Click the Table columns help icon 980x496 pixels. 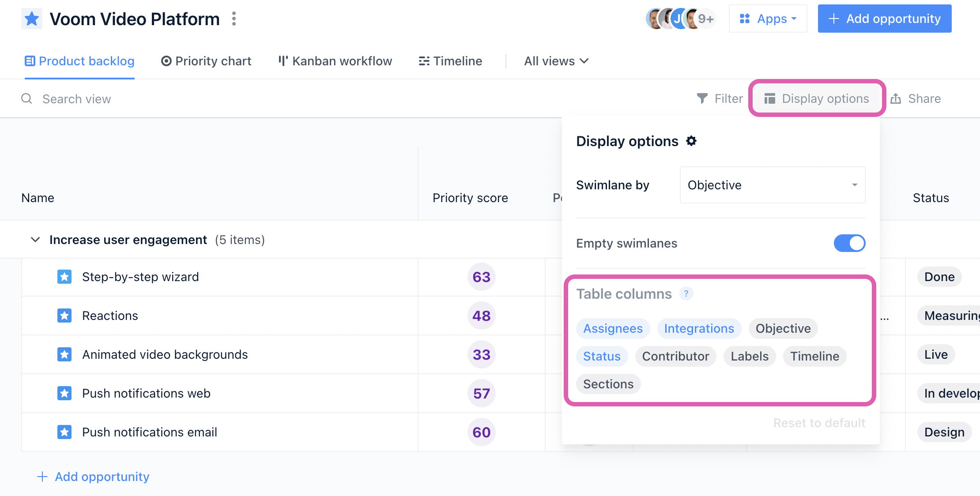pos(686,293)
